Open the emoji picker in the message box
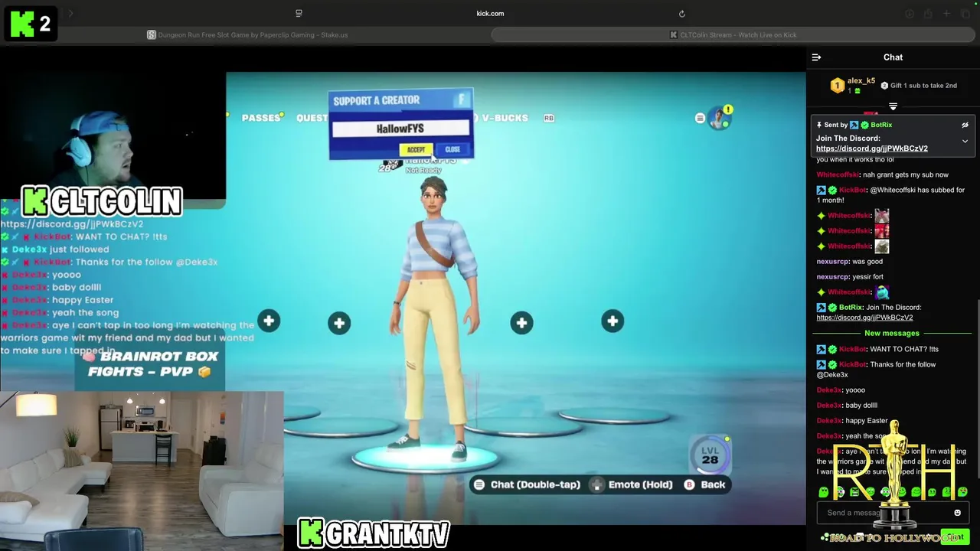Viewport: 980px width, 551px height. coord(957,513)
